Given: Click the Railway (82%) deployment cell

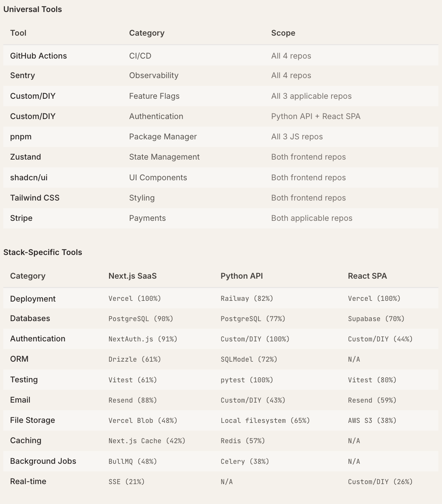Looking at the screenshot, I should (247, 299).
